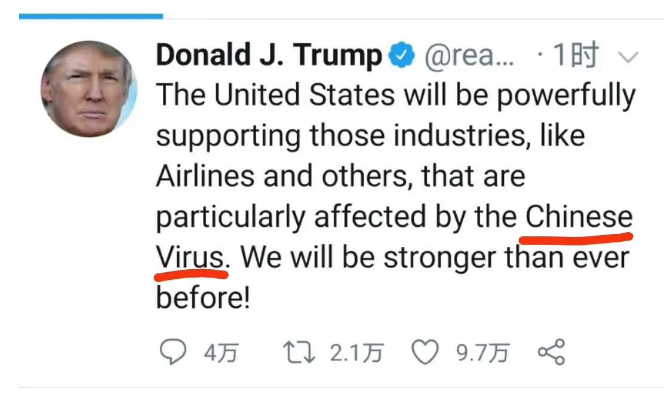Click the 2.1万 retweet count
Viewport: 672px width, 397px height.
coord(357,353)
